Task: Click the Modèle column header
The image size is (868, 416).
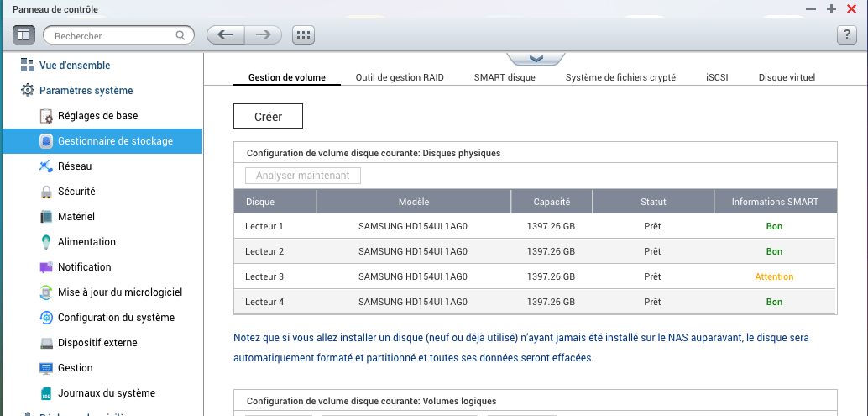Action: point(414,202)
